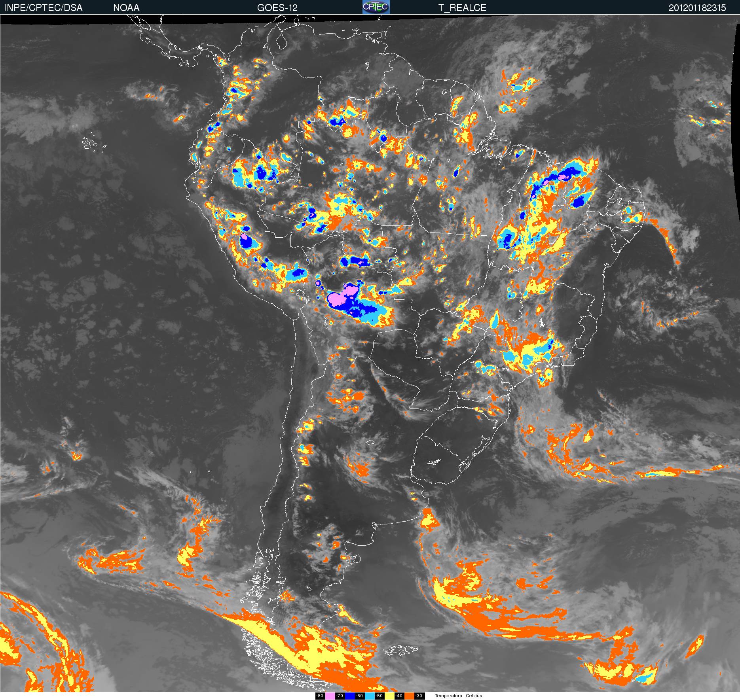Select the GOES-12 satellite label
The image size is (740, 700).
[x=277, y=8]
